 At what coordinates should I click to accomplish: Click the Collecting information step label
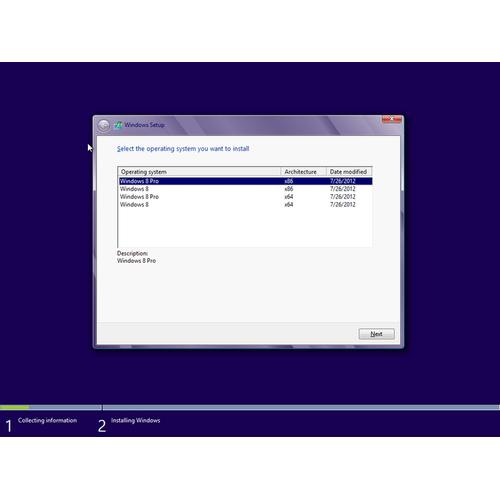(47, 420)
